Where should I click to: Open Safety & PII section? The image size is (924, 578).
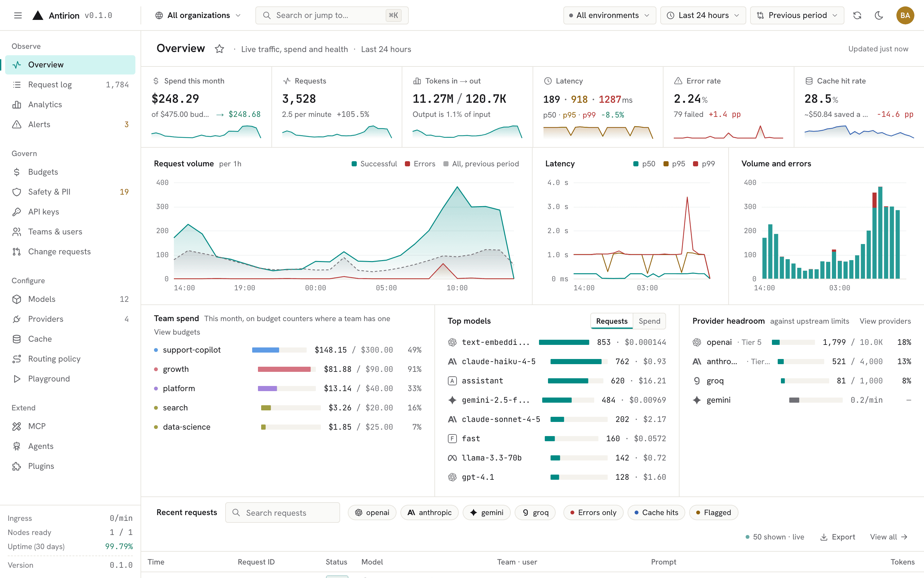(70, 192)
